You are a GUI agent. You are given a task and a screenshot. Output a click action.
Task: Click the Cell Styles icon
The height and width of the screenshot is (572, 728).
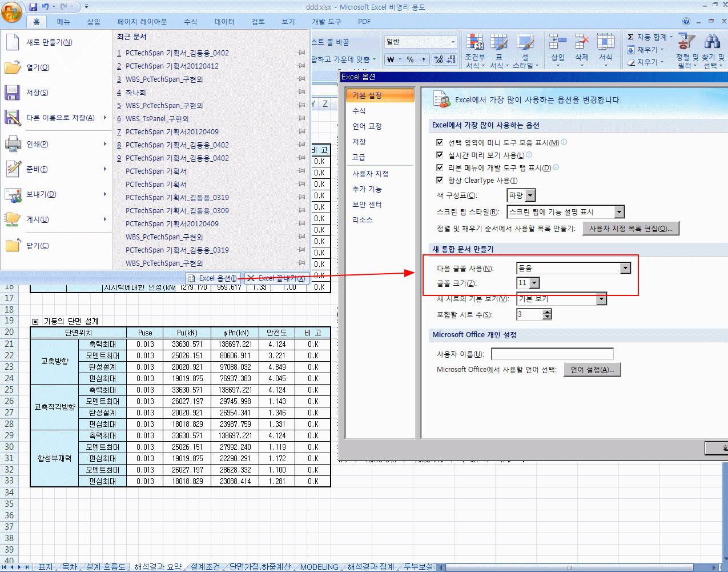pos(525,42)
